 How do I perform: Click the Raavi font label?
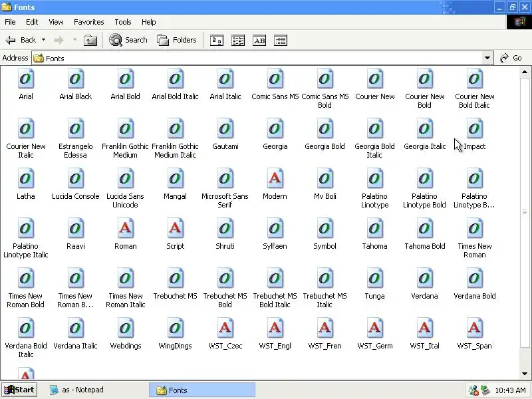coord(76,246)
